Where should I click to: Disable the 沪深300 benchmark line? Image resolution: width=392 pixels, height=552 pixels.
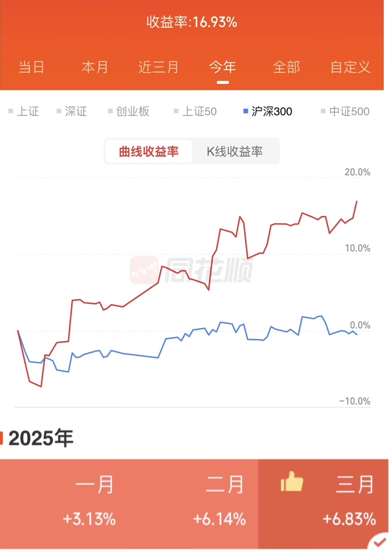tap(268, 111)
